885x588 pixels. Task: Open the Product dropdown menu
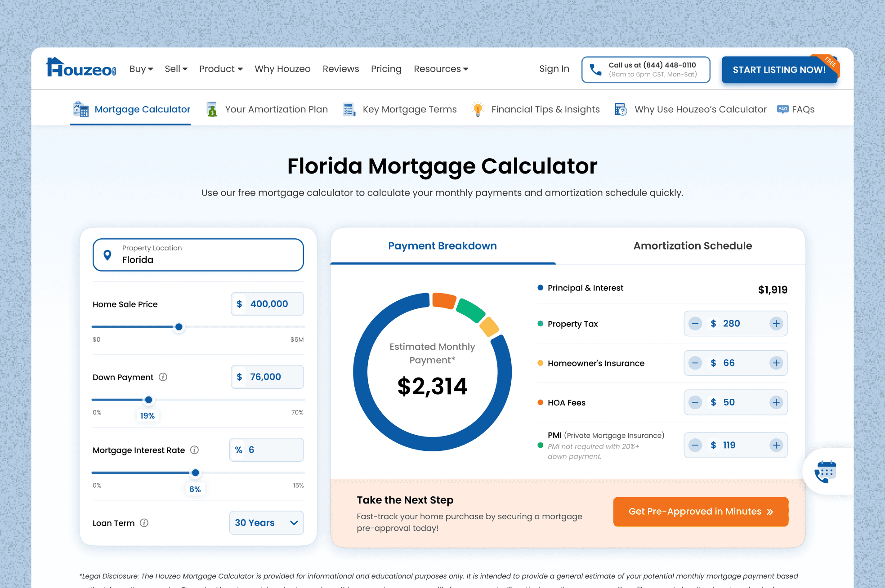click(221, 69)
